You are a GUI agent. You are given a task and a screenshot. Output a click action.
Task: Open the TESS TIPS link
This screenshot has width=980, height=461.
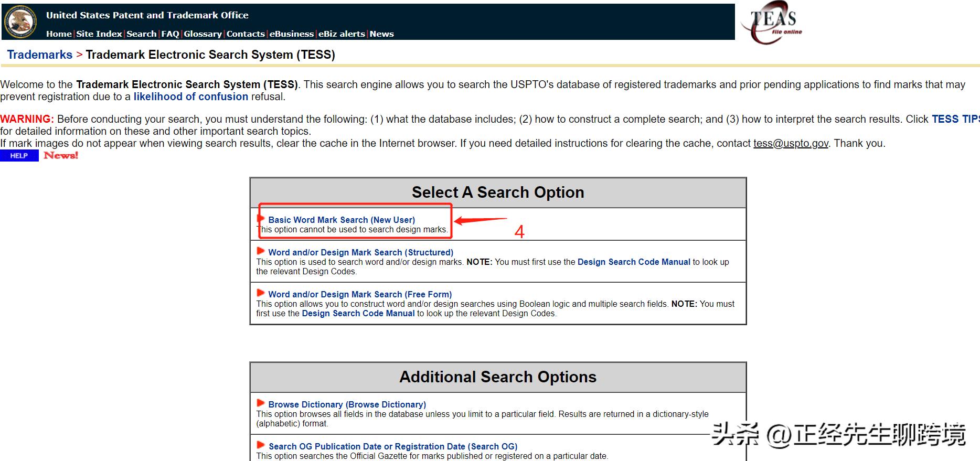tap(955, 119)
